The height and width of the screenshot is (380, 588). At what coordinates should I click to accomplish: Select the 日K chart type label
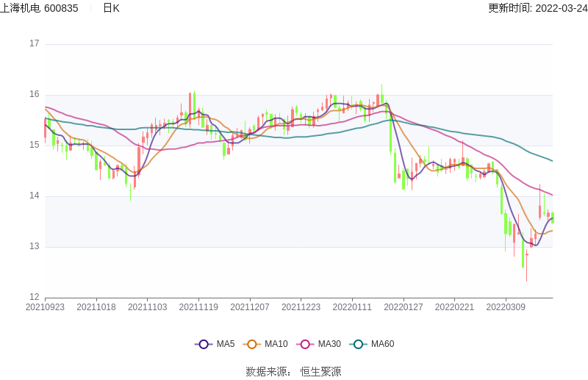(111, 8)
